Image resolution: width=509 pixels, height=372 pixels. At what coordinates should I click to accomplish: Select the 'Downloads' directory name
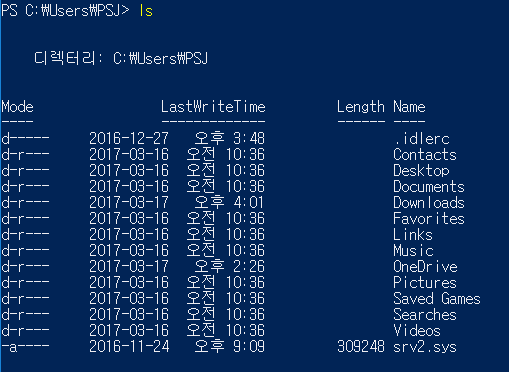point(429,203)
